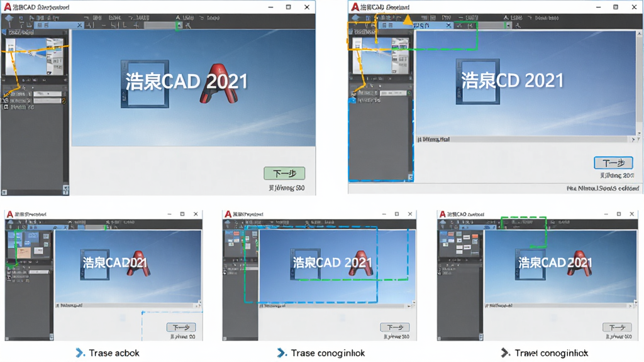Click 下一步 in the bottom-right window
This screenshot has height=362, width=644.
point(617,327)
